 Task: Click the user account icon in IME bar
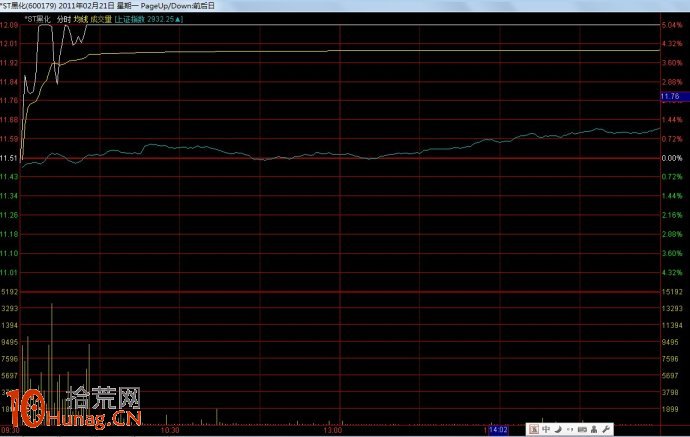coord(594,429)
